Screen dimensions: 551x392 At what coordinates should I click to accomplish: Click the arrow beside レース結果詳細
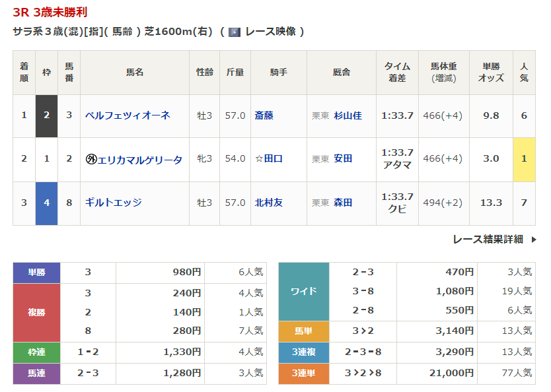[x=533, y=240]
